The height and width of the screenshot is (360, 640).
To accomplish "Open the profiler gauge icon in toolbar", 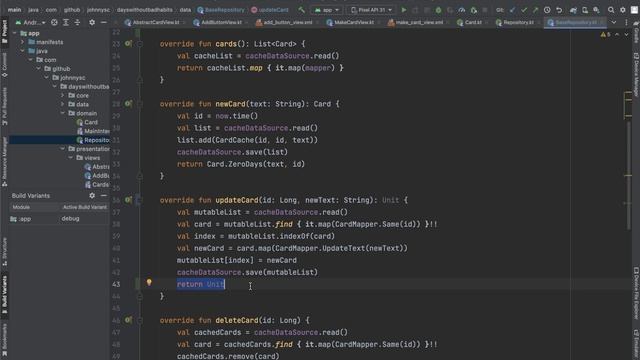I will (x=461, y=10).
